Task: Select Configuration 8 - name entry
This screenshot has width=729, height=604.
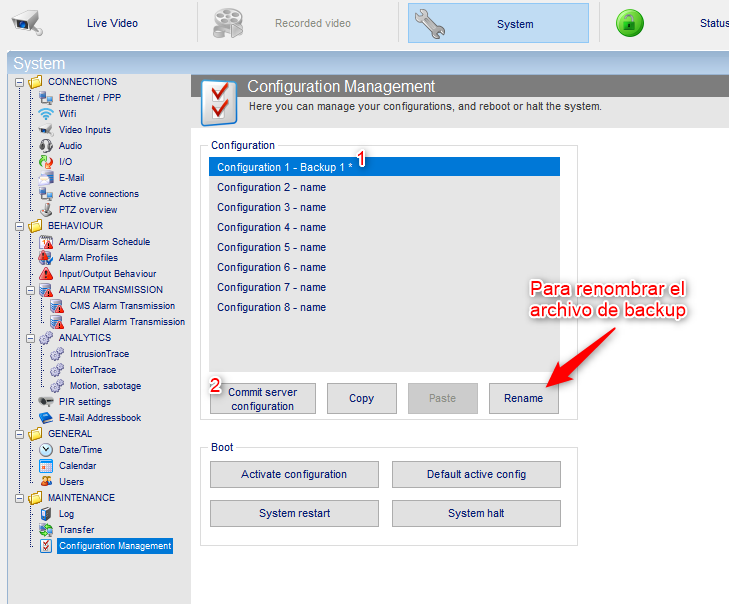Action: click(384, 307)
